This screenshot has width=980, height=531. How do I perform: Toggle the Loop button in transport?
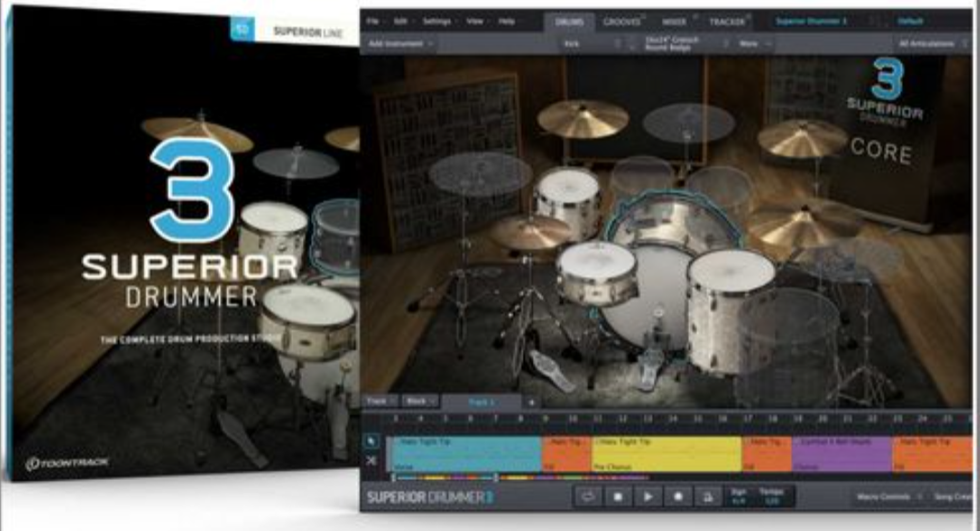(x=587, y=496)
